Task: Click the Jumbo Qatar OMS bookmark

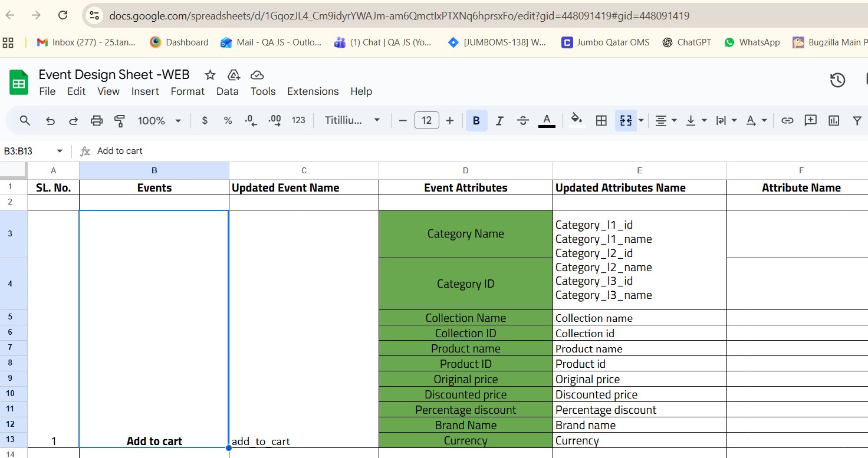Action: 605,42
